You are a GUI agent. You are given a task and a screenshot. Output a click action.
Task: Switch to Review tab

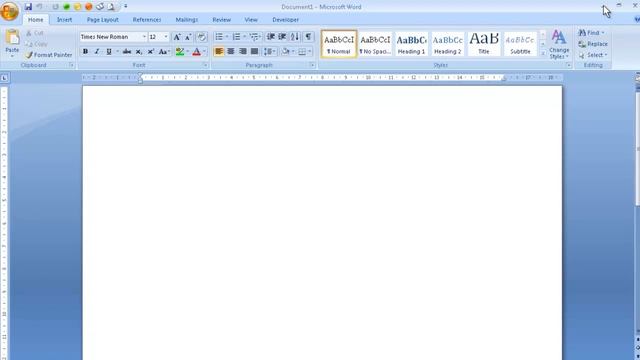[x=222, y=20]
